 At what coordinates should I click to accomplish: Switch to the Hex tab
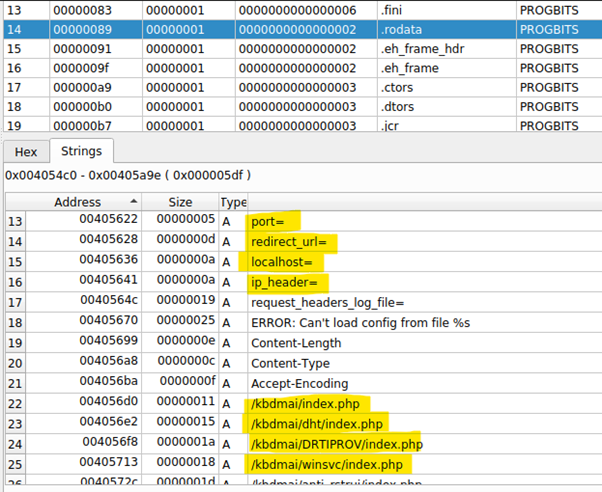(25, 152)
